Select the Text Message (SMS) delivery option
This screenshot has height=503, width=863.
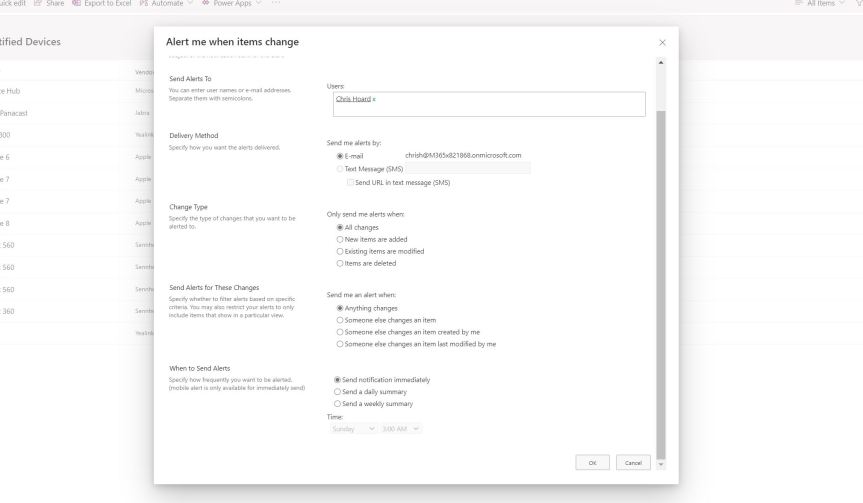pos(341,169)
